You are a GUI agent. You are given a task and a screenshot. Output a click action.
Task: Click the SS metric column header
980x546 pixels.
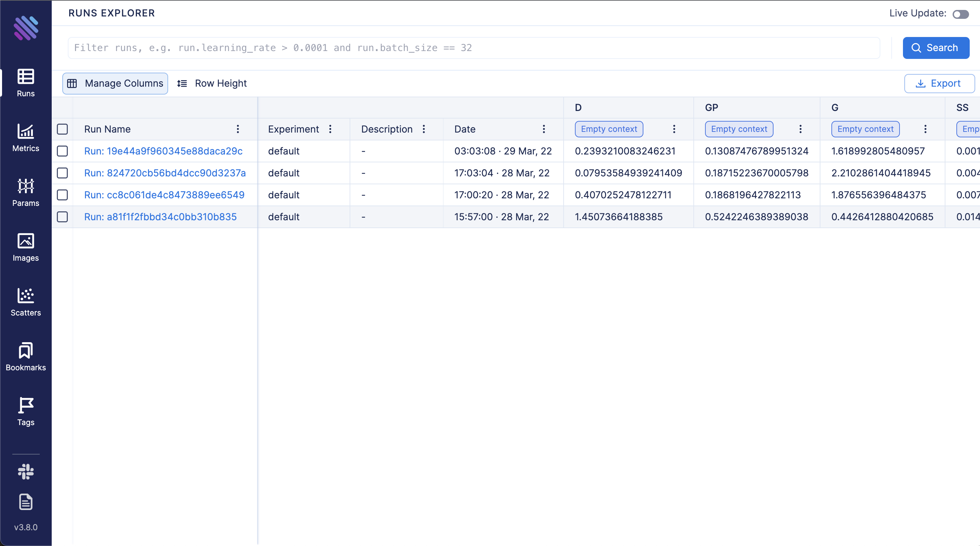pyautogui.click(x=963, y=108)
